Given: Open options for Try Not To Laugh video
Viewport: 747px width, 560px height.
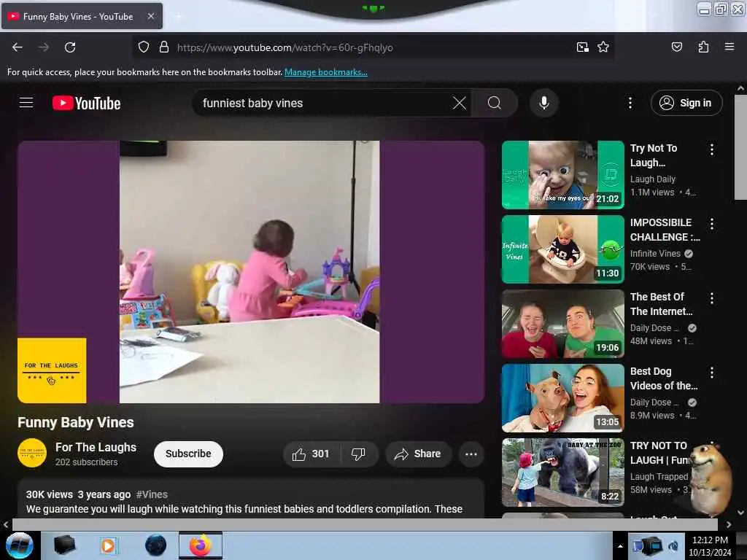Looking at the screenshot, I should click(712, 149).
